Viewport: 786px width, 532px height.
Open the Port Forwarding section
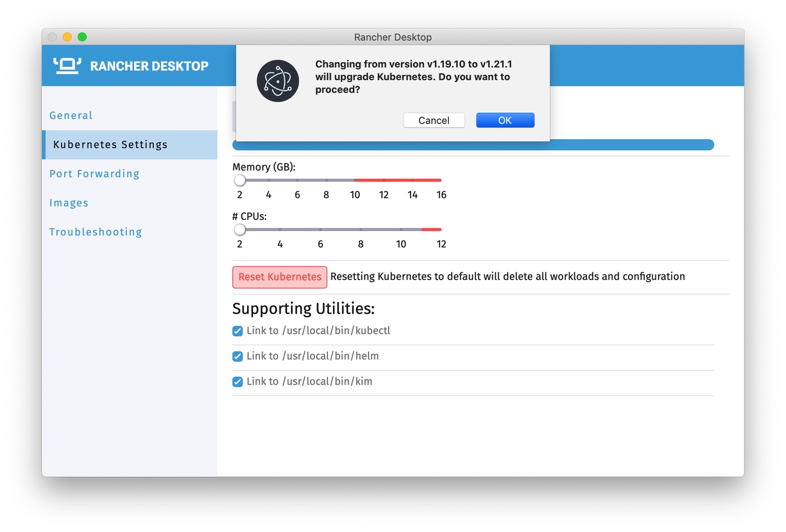pyautogui.click(x=94, y=173)
